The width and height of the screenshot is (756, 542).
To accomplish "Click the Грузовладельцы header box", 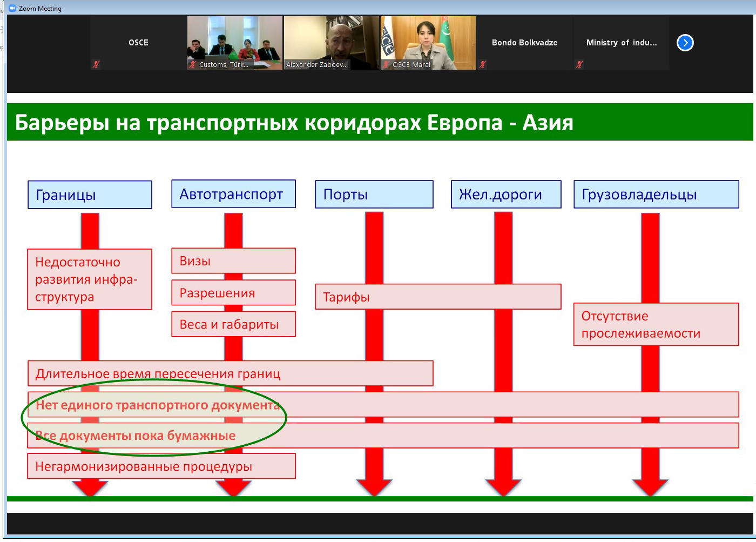I will pos(656,195).
